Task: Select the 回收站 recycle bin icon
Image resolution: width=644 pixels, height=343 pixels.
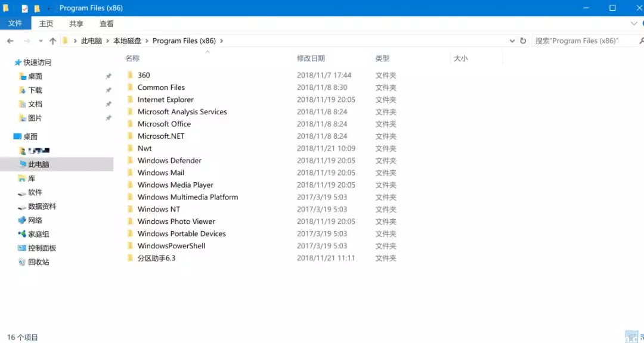Action: (x=22, y=262)
